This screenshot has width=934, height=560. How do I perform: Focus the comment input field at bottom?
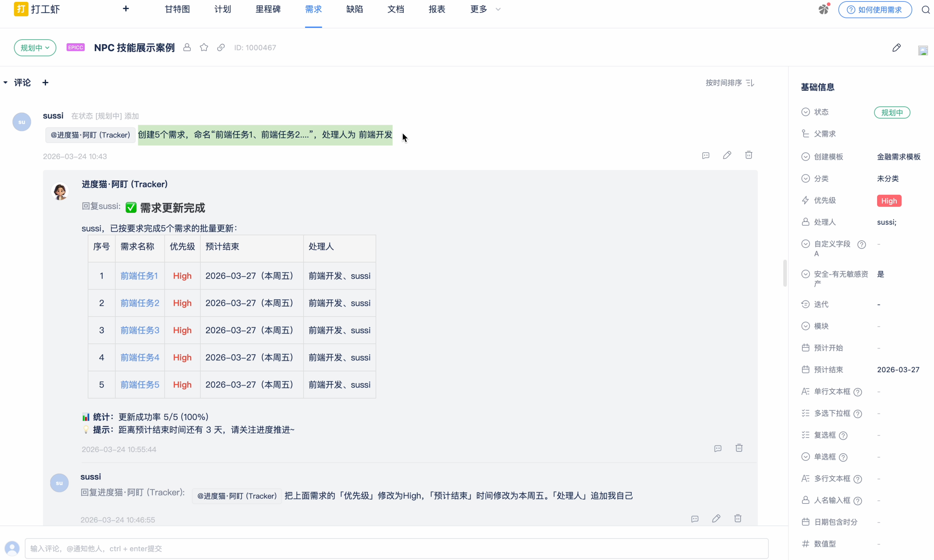coord(396,548)
